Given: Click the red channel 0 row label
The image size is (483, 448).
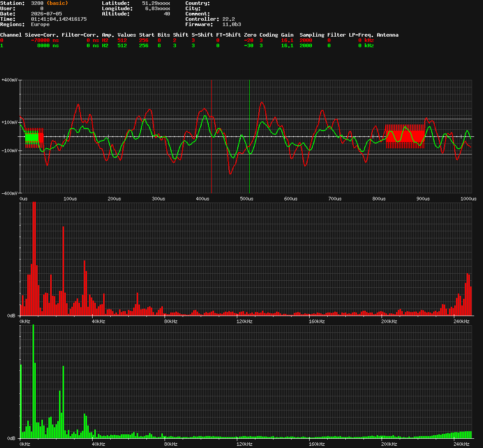Looking at the screenshot, I should tap(2, 41).
